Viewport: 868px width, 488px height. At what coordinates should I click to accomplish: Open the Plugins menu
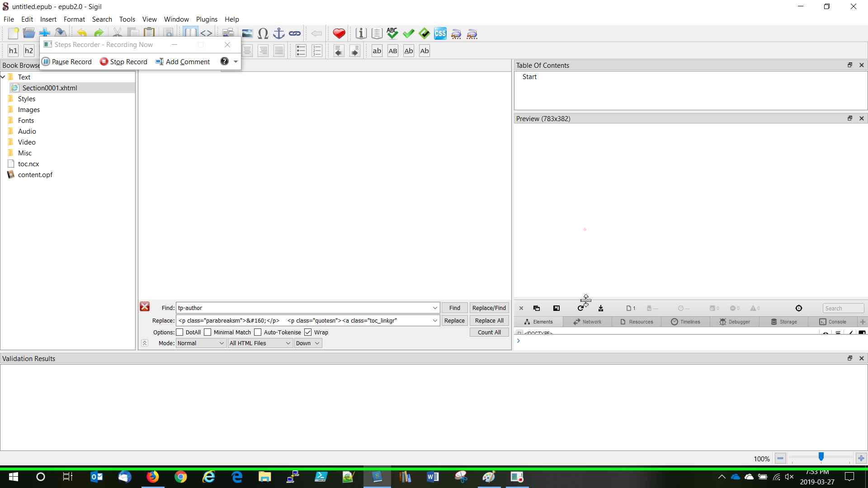[x=207, y=19]
